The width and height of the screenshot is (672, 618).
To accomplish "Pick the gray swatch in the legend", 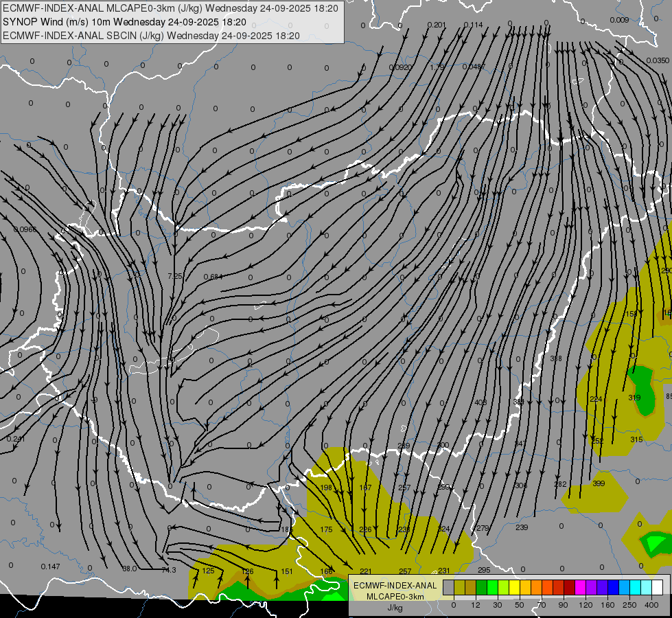I will click(x=448, y=587).
